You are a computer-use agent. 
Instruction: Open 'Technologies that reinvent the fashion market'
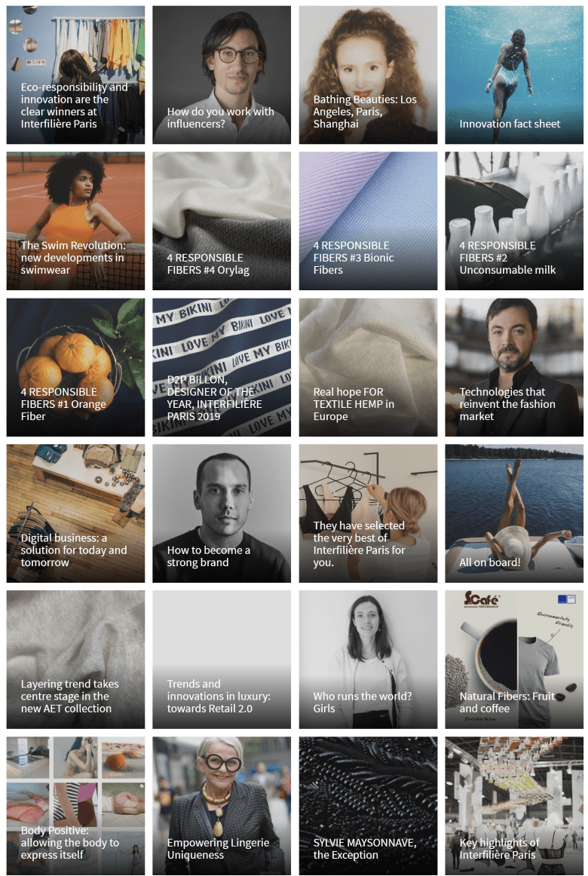point(514,367)
